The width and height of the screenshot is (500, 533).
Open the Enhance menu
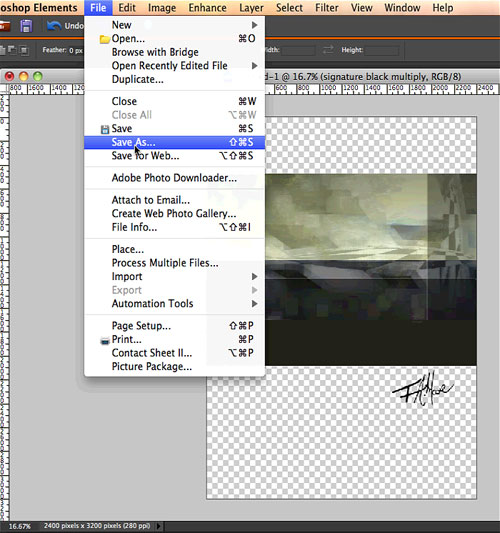click(207, 7)
